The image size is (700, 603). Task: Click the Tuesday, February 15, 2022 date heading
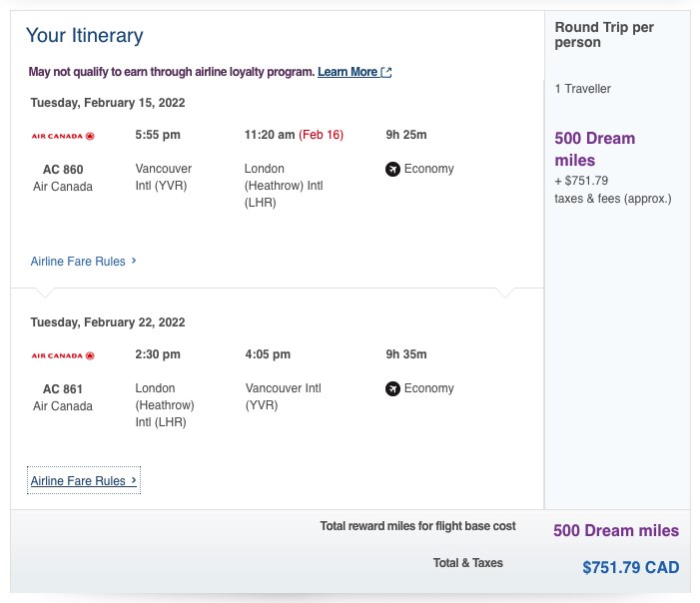coord(108,103)
